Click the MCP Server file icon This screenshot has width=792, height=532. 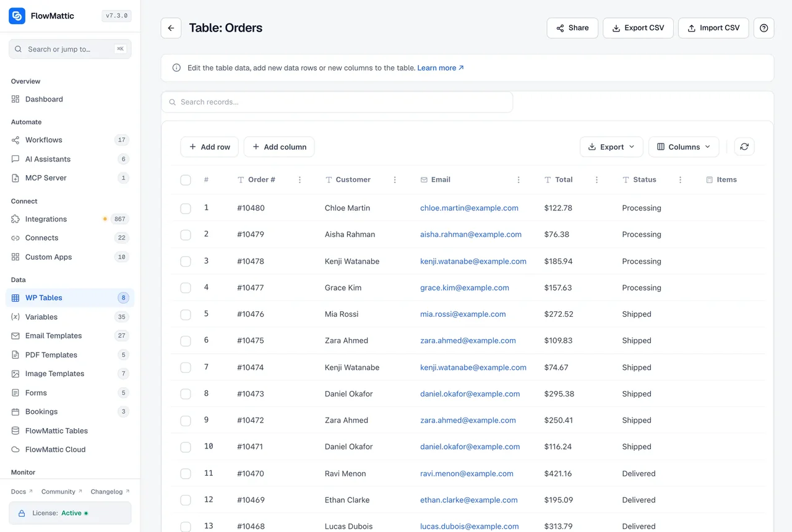pos(15,178)
